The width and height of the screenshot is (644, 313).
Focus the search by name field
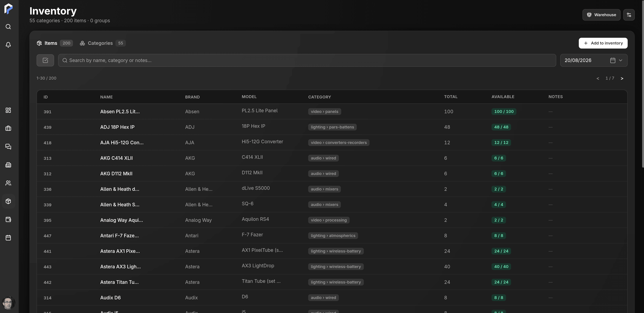click(x=307, y=60)
